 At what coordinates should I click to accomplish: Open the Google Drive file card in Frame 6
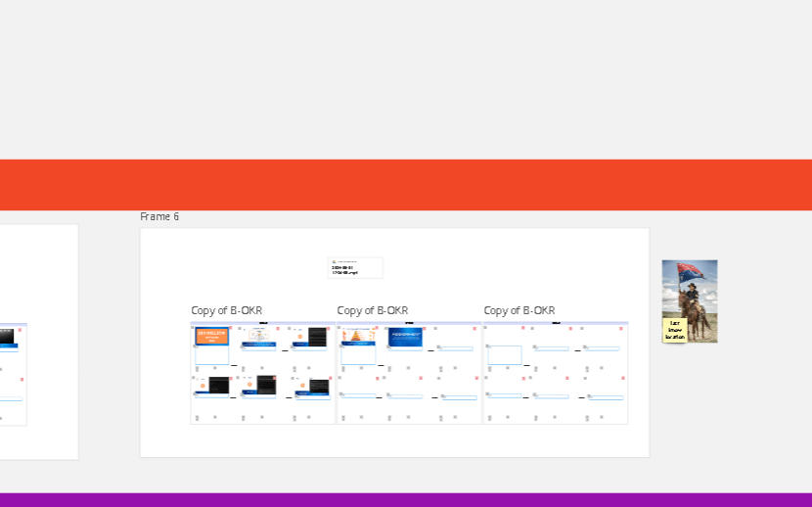355,268
